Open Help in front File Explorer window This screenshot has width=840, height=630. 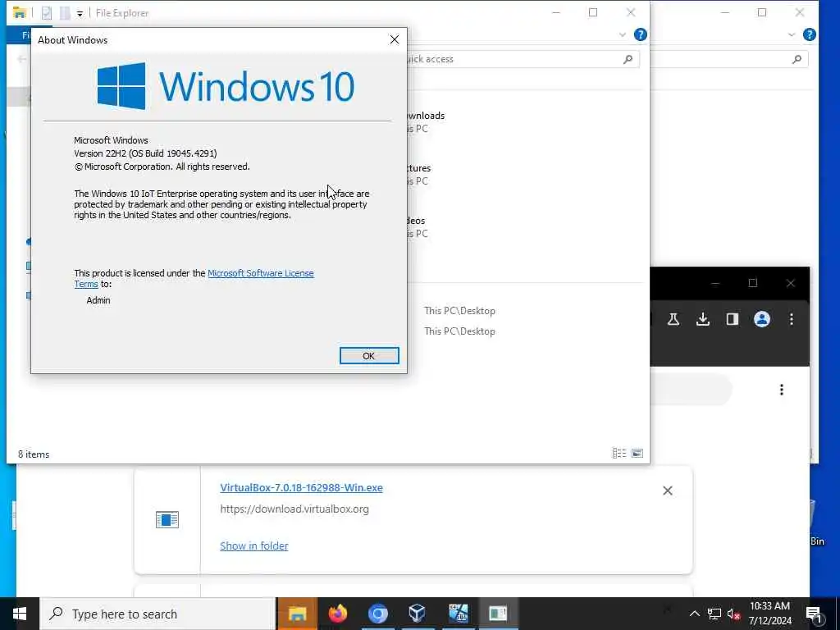(640, 34)
